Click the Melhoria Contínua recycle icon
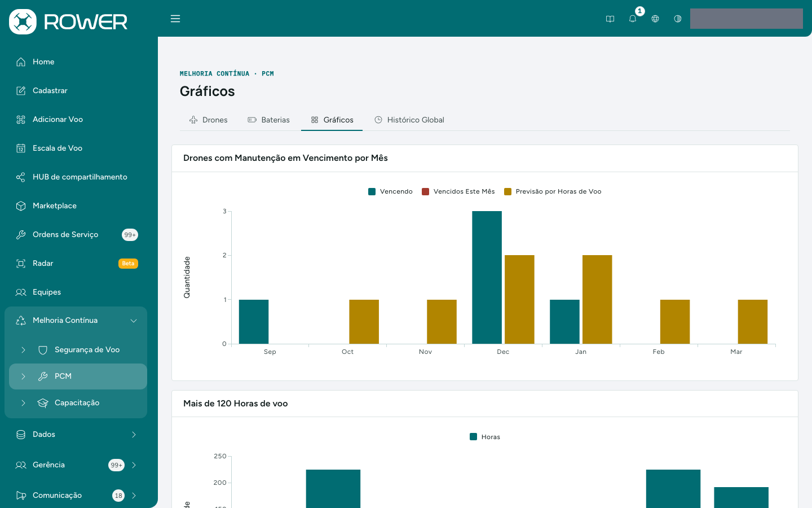 tap(21, 321)
